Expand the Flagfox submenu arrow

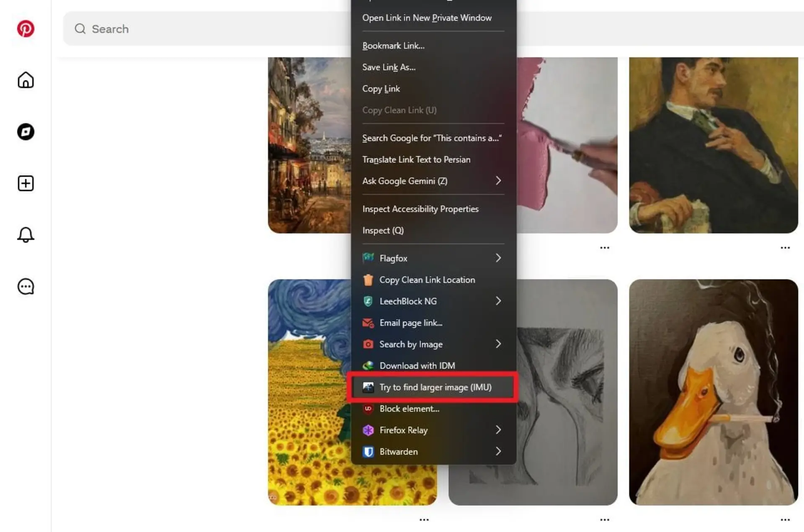coord(498,258)
